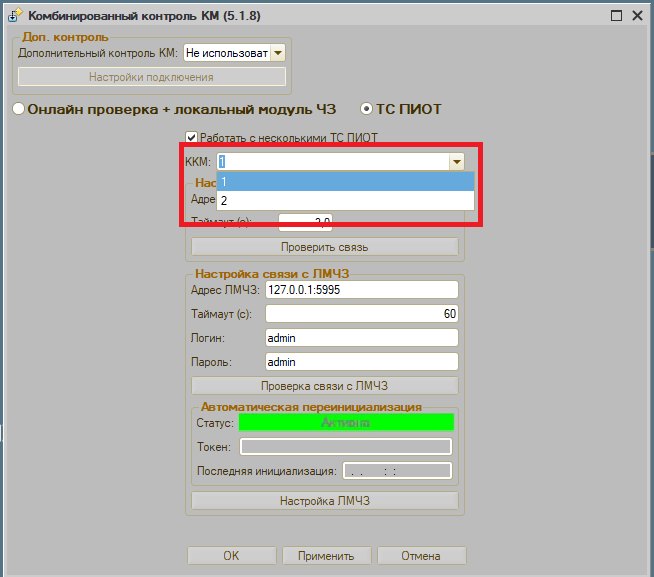The width and height of the screenshot is (654, 577).
Task: Click the Логин field with admin
Action: click(362, 338)
